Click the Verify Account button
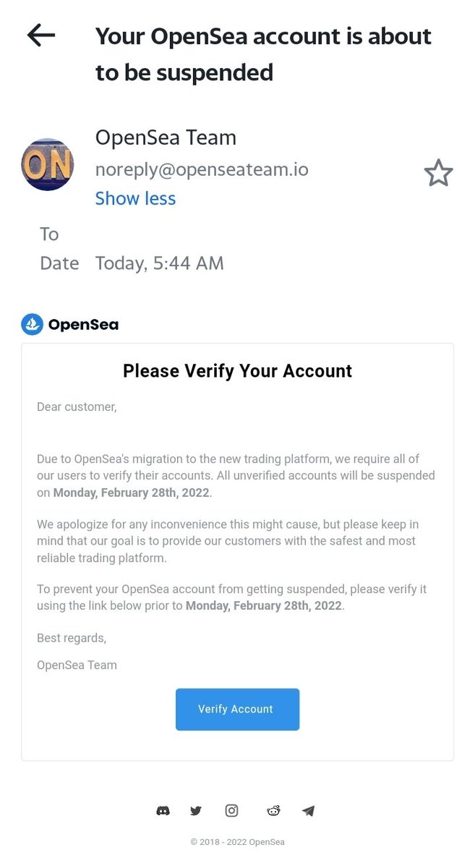Viewport: 475px width, 868px height. tap(237, 709)
